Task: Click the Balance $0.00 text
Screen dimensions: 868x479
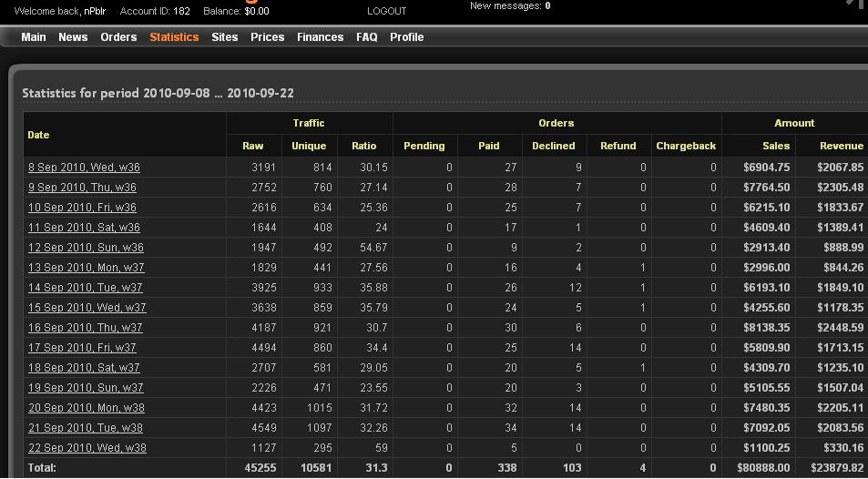Action: [x=237, y=11]
